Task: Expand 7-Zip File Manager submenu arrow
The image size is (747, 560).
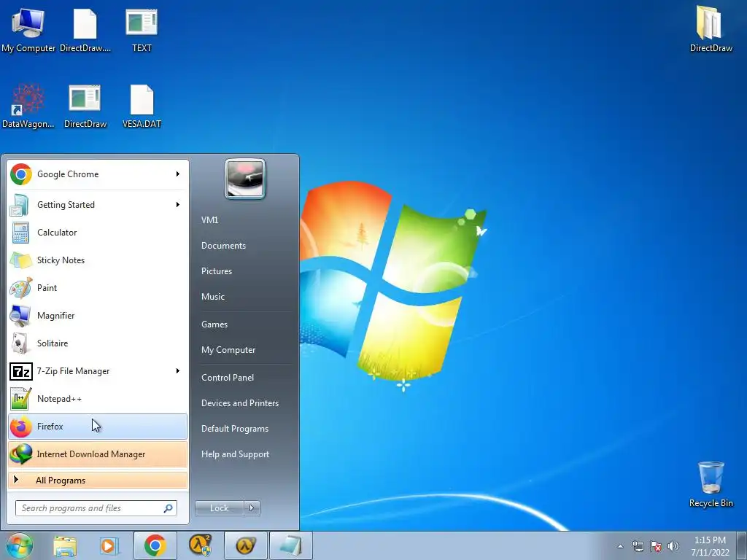Action: (178, 371)
